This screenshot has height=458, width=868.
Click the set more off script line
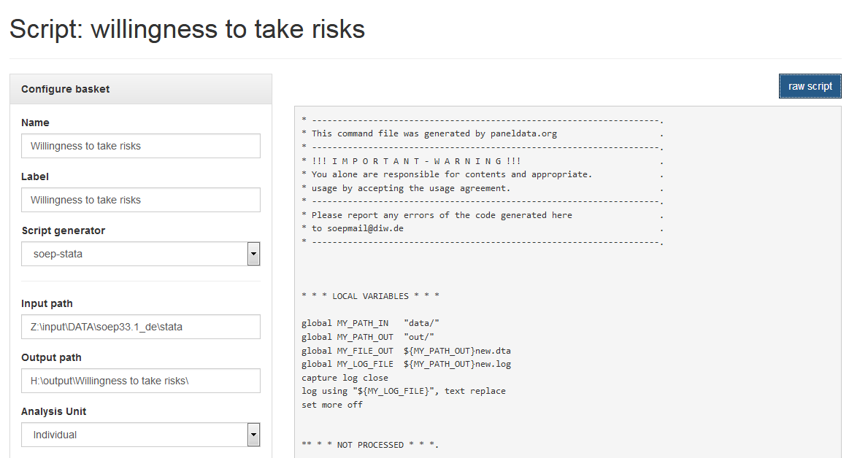click(x=332, y=405)
